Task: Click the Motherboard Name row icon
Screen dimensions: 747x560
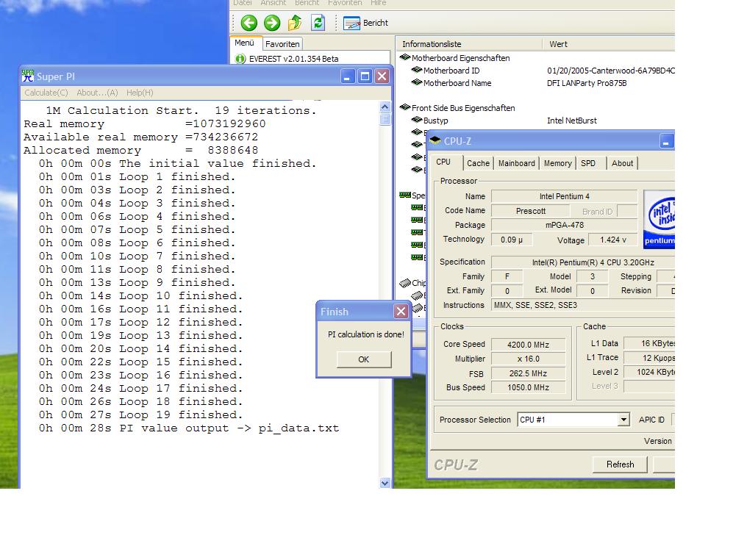Action: tap(417, 82)
